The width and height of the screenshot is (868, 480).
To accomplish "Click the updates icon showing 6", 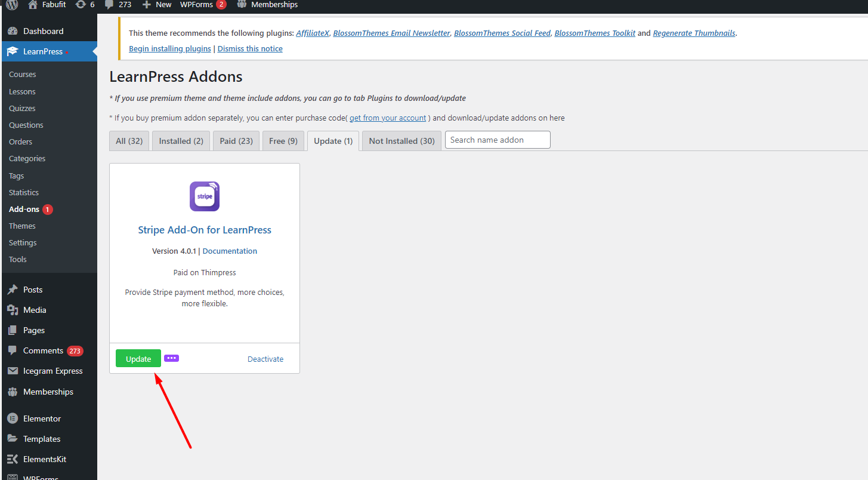I will tap(81, 5).
